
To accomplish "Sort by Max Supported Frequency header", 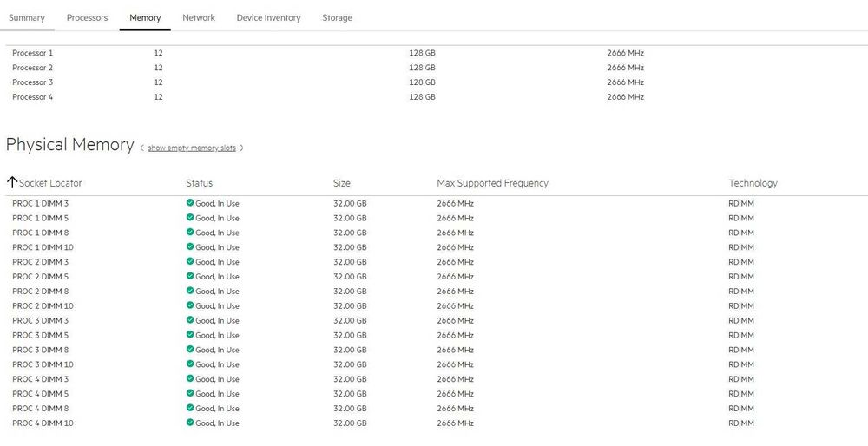I will coord(493,182).
